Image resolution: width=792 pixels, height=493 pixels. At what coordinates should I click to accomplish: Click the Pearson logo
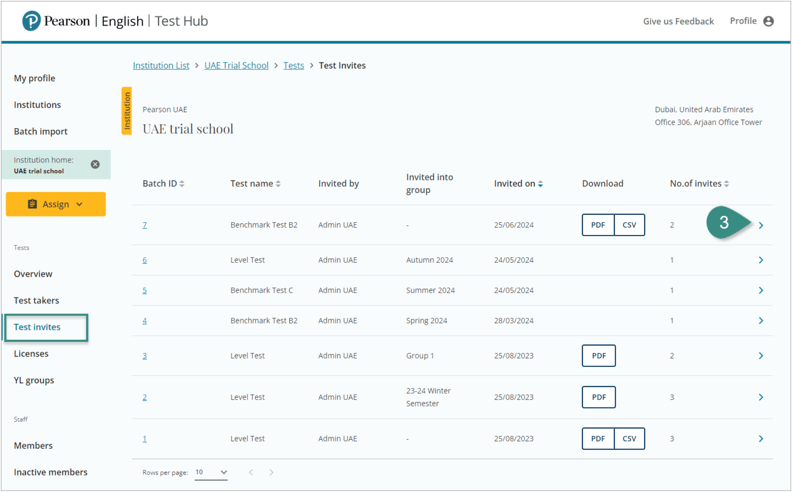point(32,21)
